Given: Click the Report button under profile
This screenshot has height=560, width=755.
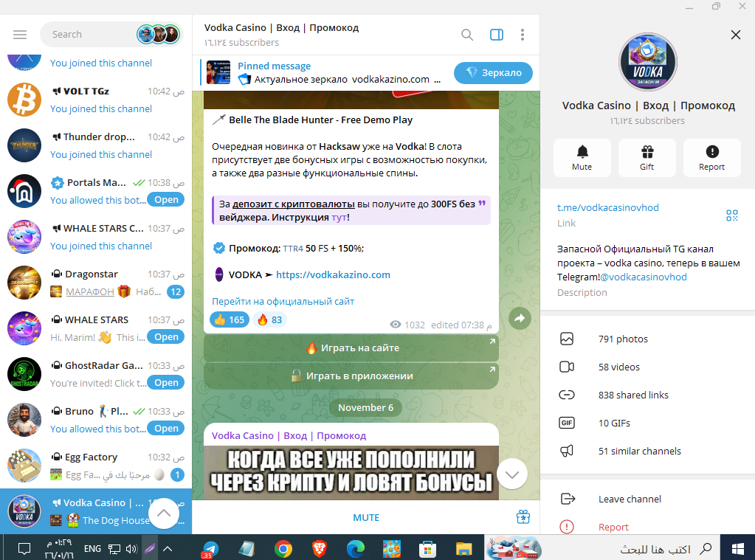Looking at the screenshot, I should [x=711, y=158].
